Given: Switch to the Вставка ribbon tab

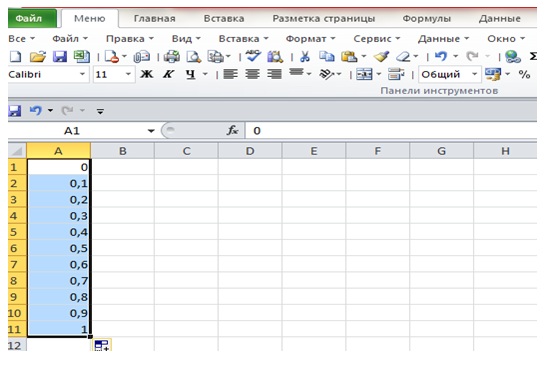Looking at the screenshot, I should coord(224,18).
